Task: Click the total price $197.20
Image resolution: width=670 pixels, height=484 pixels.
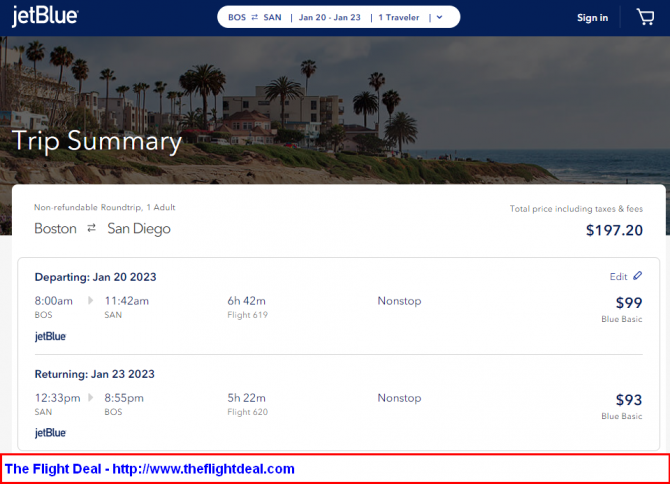Action: pyautogui.click(x=614, y=230)
